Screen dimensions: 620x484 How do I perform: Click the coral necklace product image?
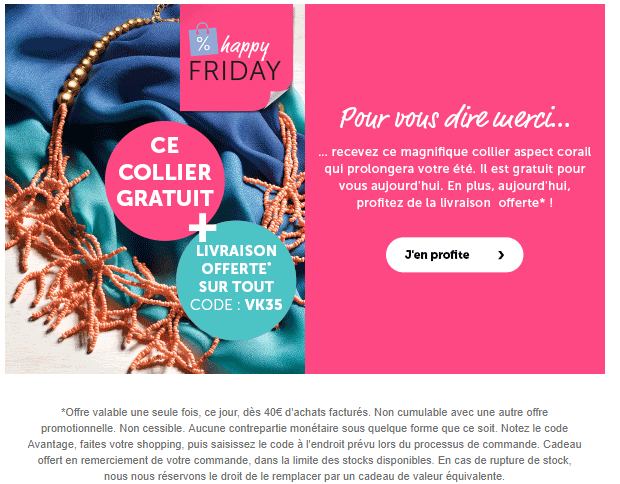coord(155,189)
